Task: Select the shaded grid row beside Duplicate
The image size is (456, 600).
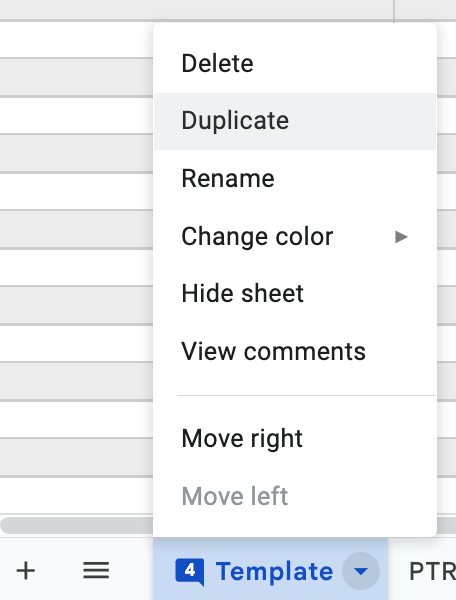Action: pyautogui.click(x=77, y=115)
